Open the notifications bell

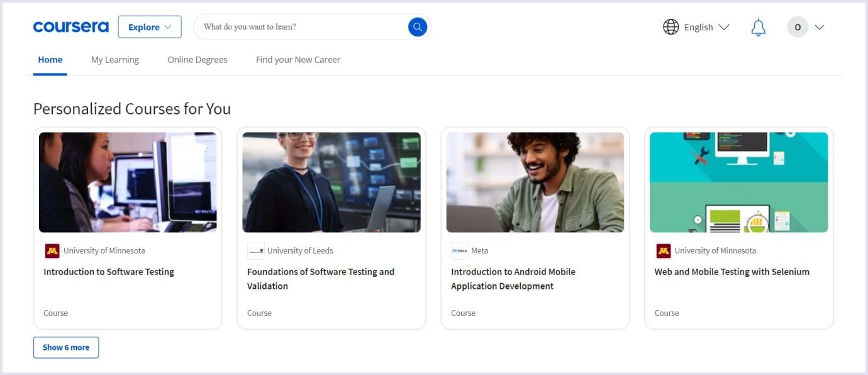pyautogui.click(x=759, y=27)
